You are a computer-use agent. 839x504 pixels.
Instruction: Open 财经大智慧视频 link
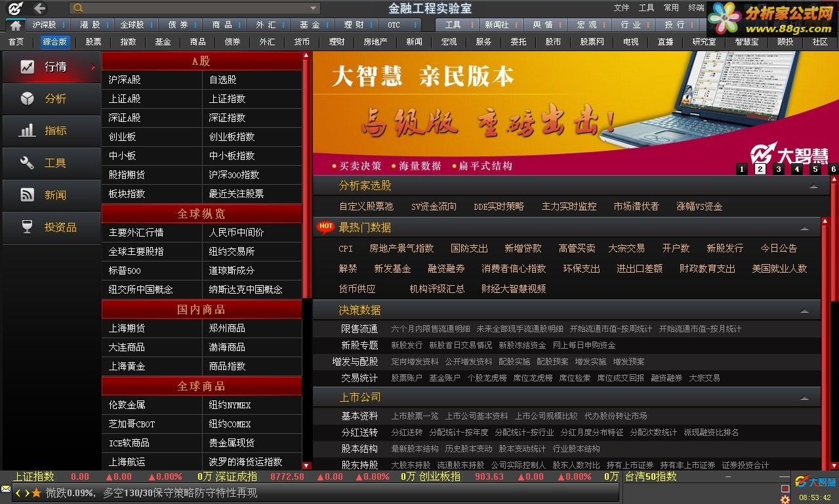[x=514, y=289]
